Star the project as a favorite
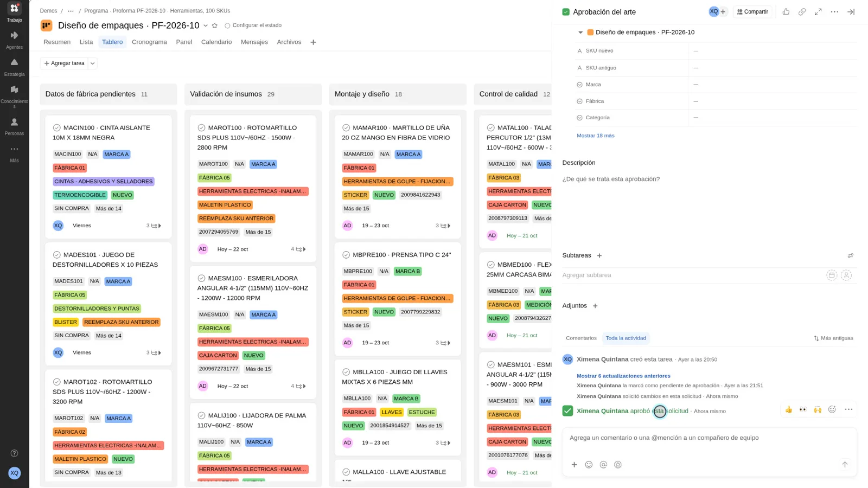 215,25
